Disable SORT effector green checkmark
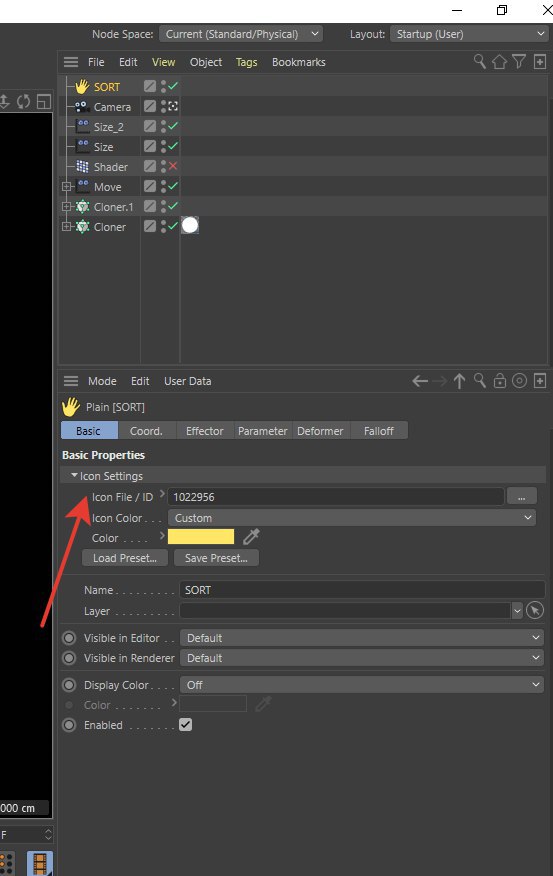Viewport: 553px width, 876px height. 173,86
